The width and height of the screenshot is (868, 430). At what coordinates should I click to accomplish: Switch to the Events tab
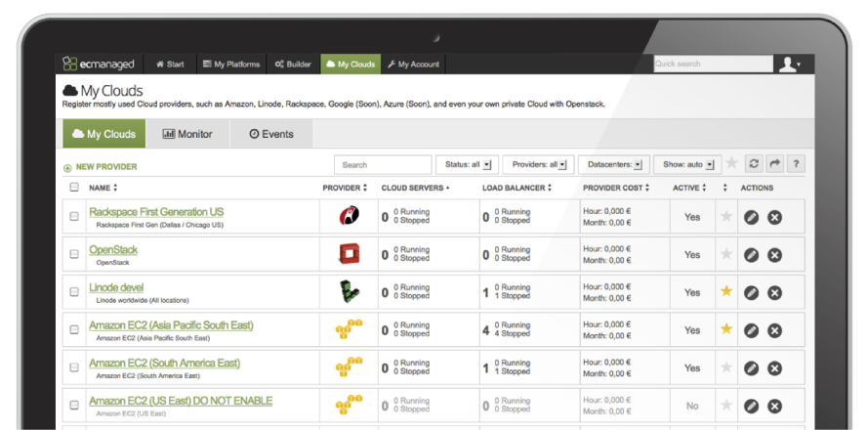coord(271,134)
